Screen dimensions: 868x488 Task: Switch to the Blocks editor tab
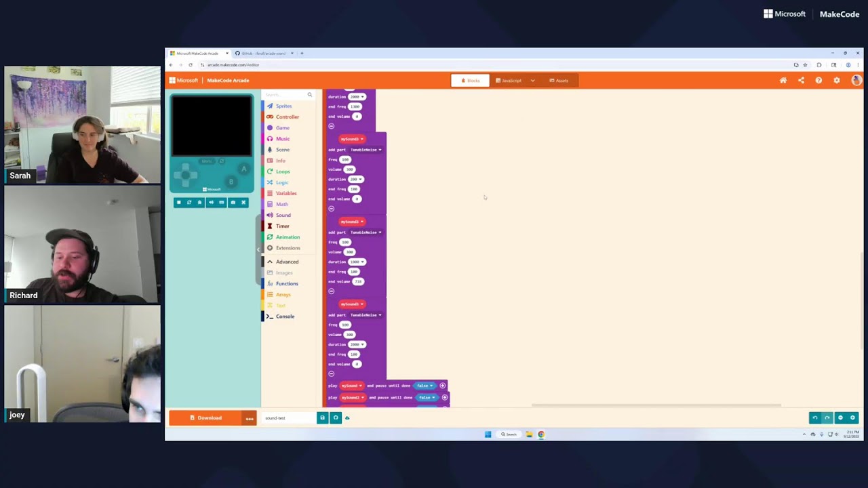point(470,80)
